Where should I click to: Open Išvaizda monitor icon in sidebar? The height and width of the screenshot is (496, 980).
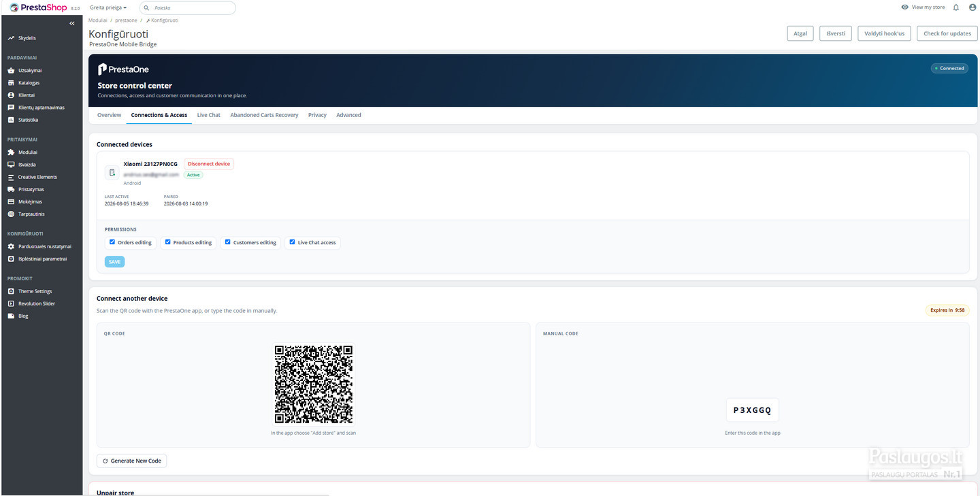point(11,165)
